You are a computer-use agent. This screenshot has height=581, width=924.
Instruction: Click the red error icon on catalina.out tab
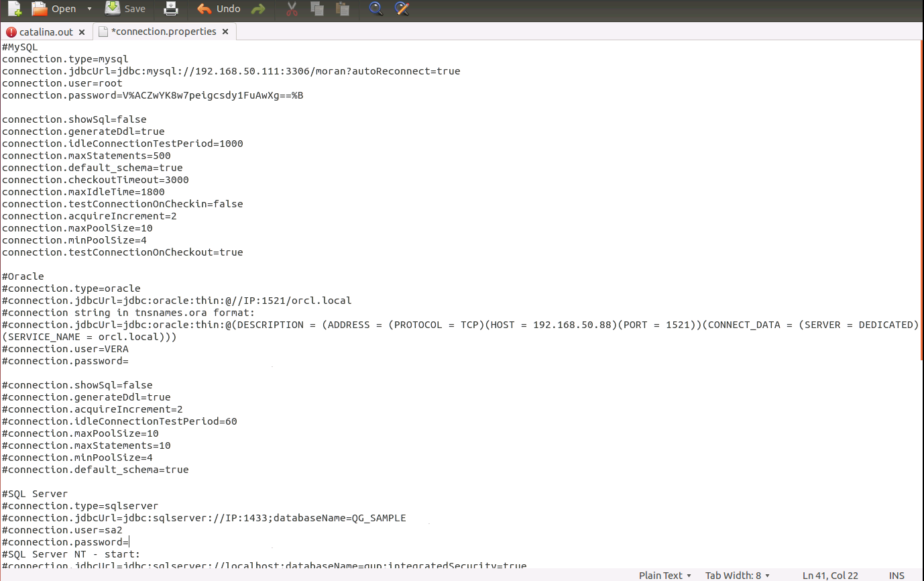11,32
